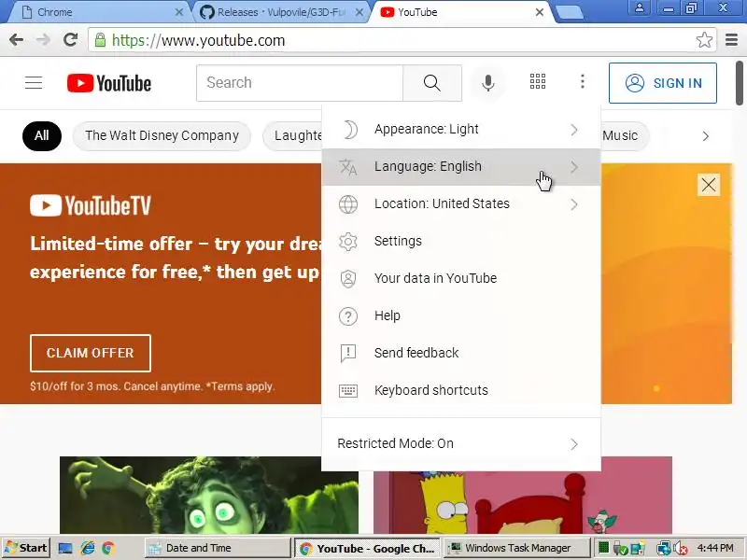Click the SIGN IN button
Screen dimensions: 747x560
663,83
